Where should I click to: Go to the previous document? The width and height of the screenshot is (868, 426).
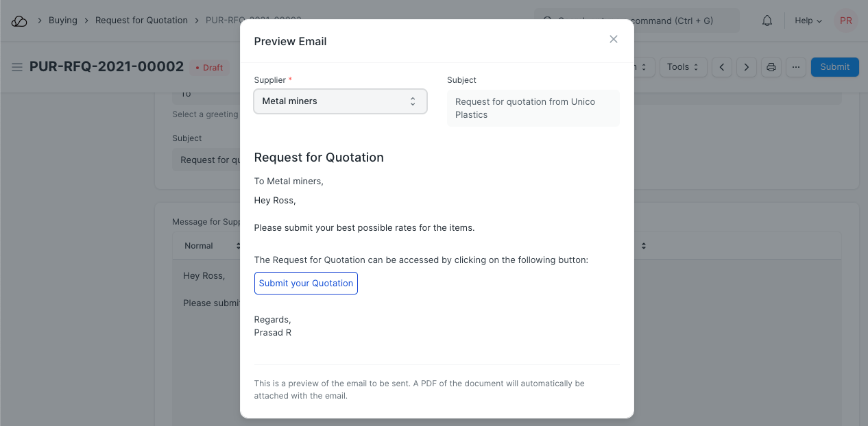721,67
